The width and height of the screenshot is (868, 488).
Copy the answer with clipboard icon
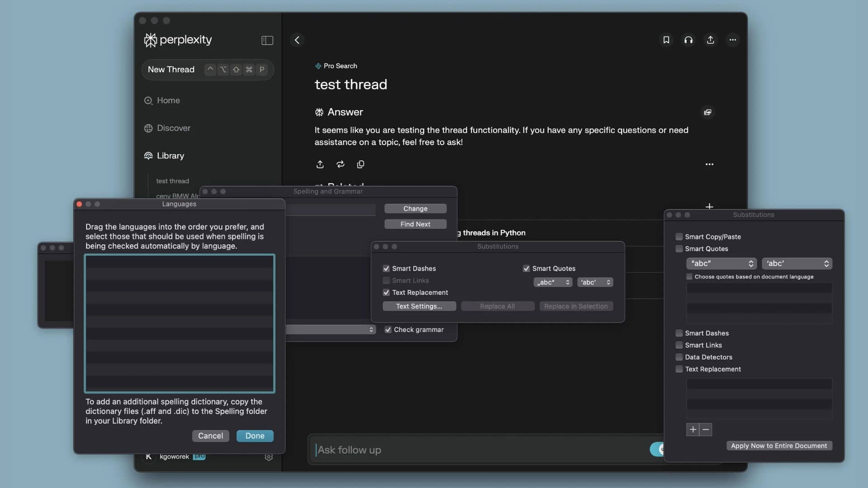(360, 164)
